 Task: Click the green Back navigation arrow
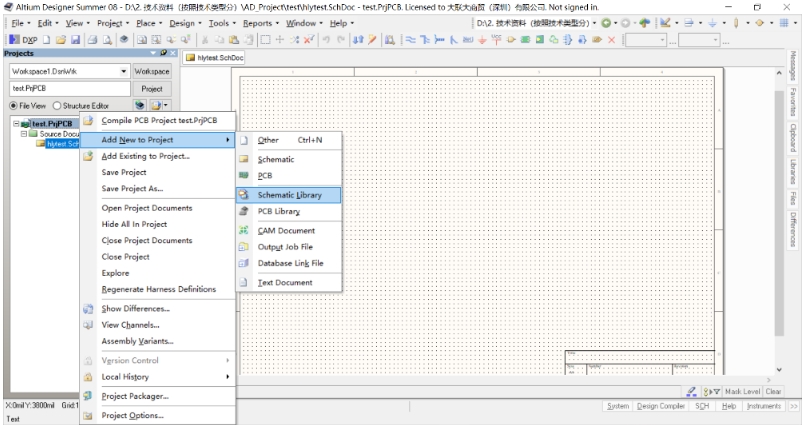(606, 23)
